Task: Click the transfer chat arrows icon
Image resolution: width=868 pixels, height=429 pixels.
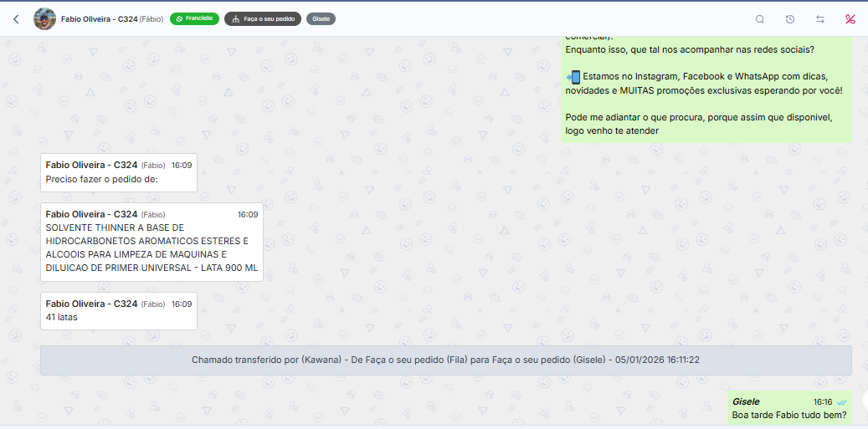Action: 820,19
